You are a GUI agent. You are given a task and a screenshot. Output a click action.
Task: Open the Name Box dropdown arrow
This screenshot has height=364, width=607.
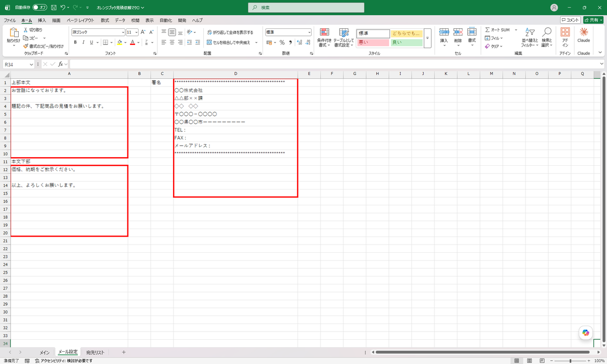(x=31, y=64)
